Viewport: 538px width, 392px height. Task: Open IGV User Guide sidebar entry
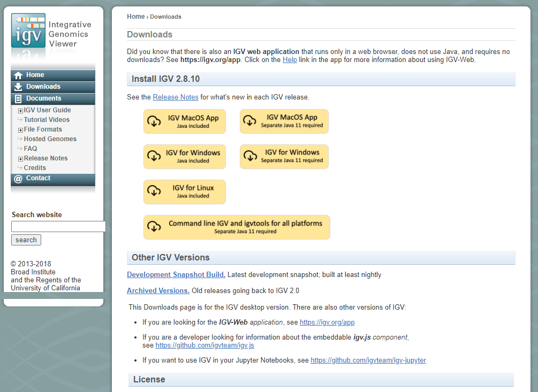point(47,110)
